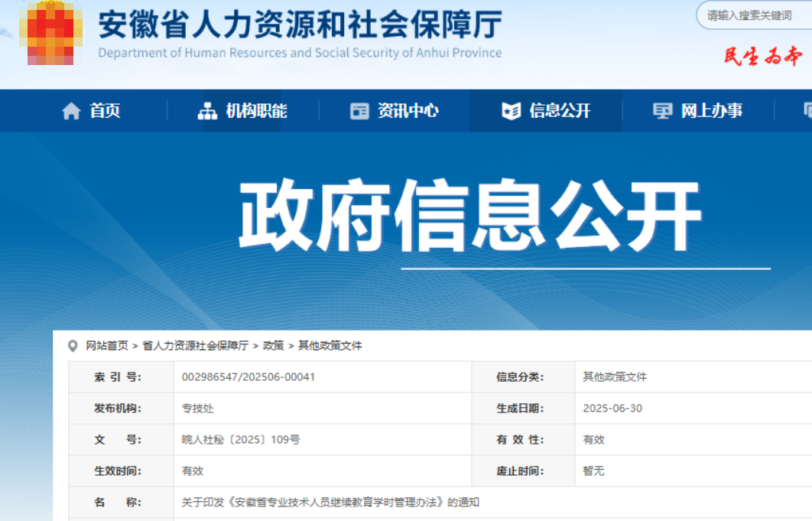Click the index number 002986547/202506-00041
Image resolution: width=812 pixels, height=521 pixels.
[248, 377]
